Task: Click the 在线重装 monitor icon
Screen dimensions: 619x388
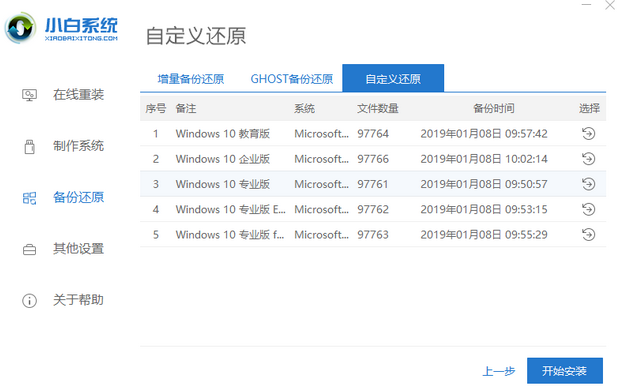Action: (29, 95)
